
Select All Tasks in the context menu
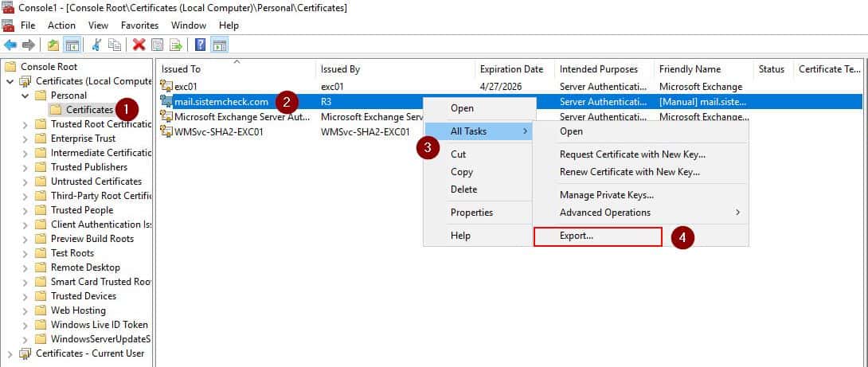[477, 131]
